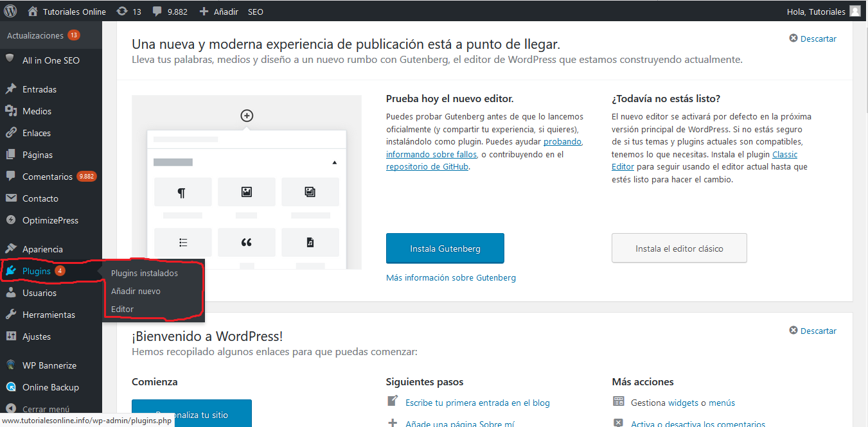Screen dimensions: 868x427
Task: Click the Plugins plug icon
Action: click(11, 271)
